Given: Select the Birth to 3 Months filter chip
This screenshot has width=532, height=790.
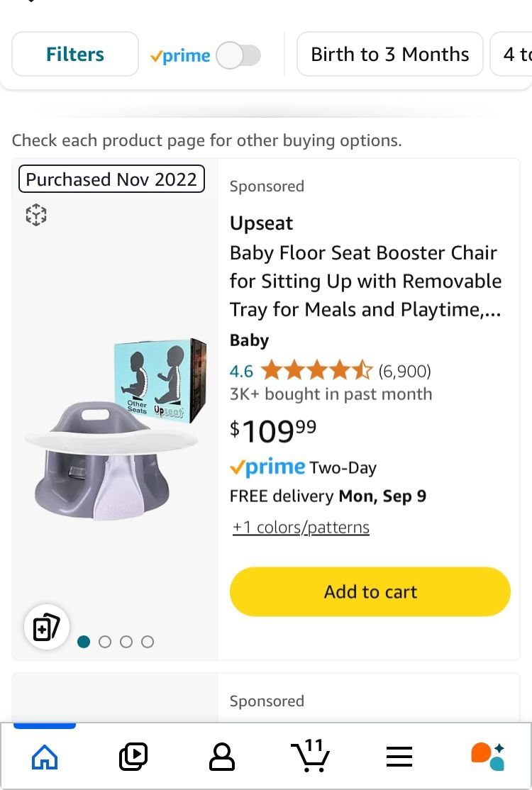Looking at the screenshot, I should pyautogui.click(x=389, y=54).
